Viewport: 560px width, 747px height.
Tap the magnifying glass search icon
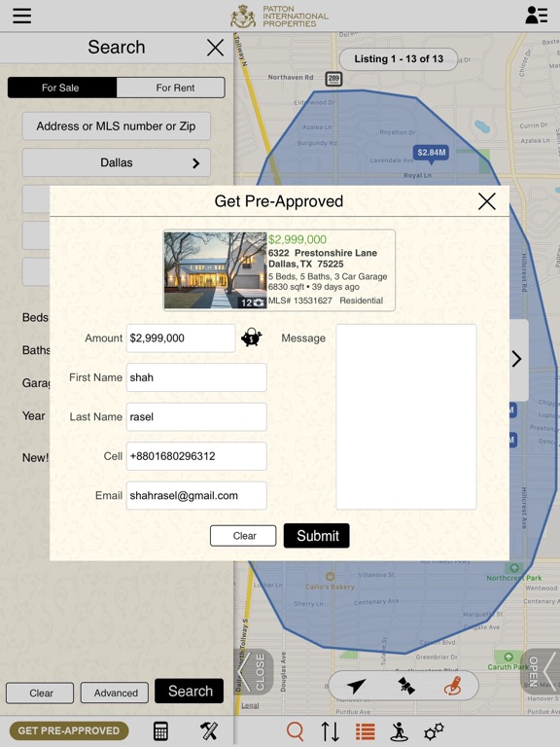[295, 730]
